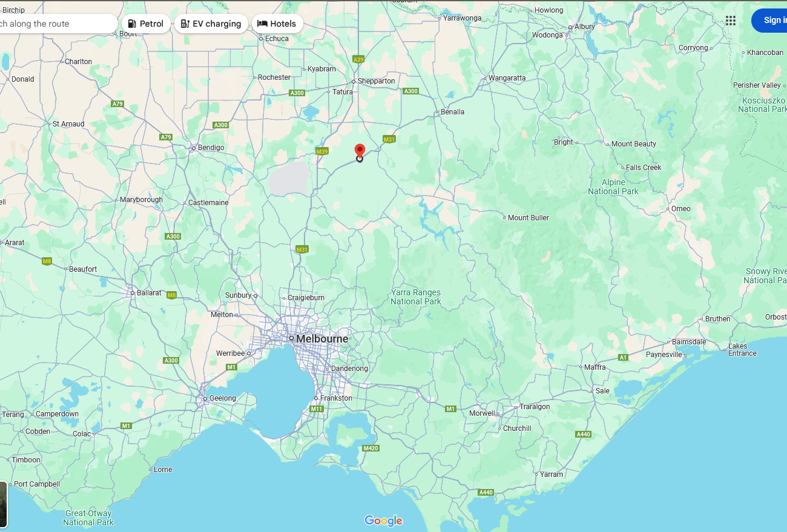Click the Falls Creek label
This screenshot has width=787, height=532.
tap(644, 168)
